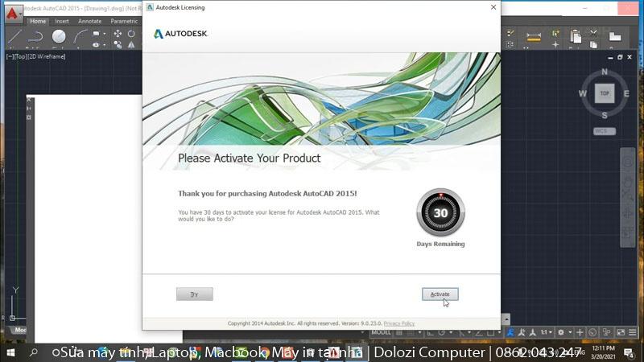Click the 30 days remaining countdown dial
Screen dimensions: 644x362
[x=440, y=212]
